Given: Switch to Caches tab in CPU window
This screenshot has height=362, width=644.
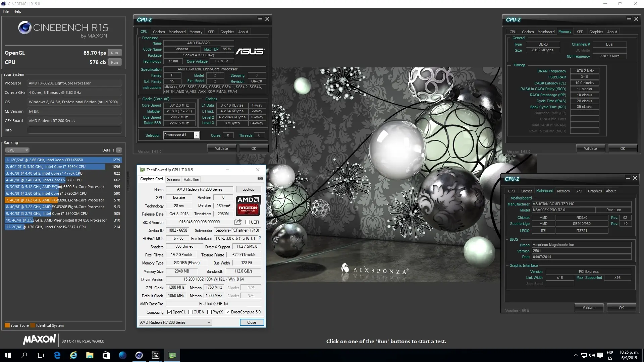Looking at the screenshot, I should 159,32.
